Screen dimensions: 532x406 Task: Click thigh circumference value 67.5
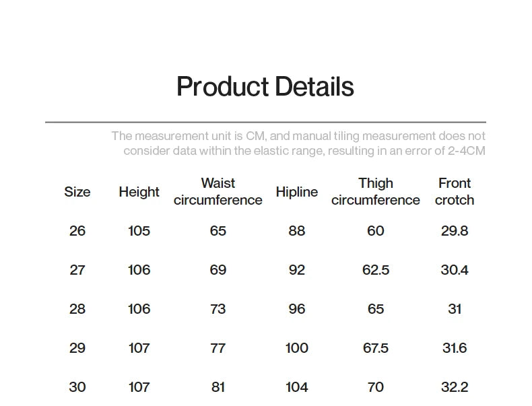pyautogui.click(x=375, y=348)
